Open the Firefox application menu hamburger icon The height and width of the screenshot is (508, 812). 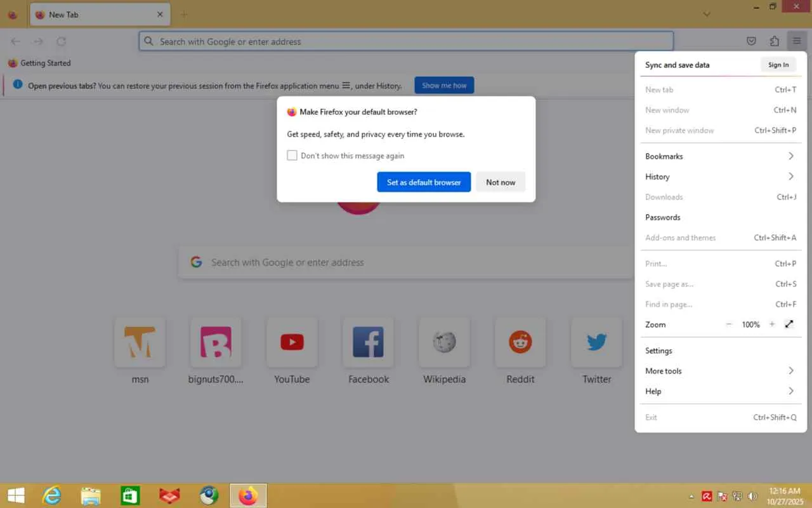(796, 41)
